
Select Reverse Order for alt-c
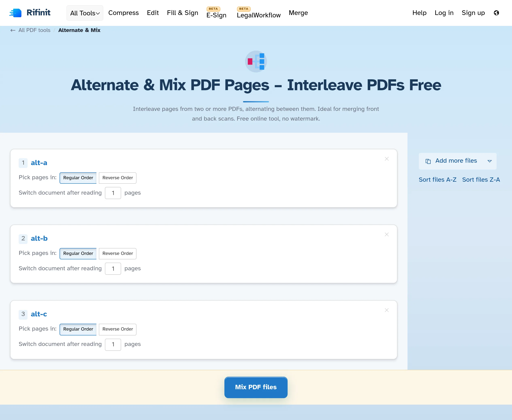click(x=118, y=329)
